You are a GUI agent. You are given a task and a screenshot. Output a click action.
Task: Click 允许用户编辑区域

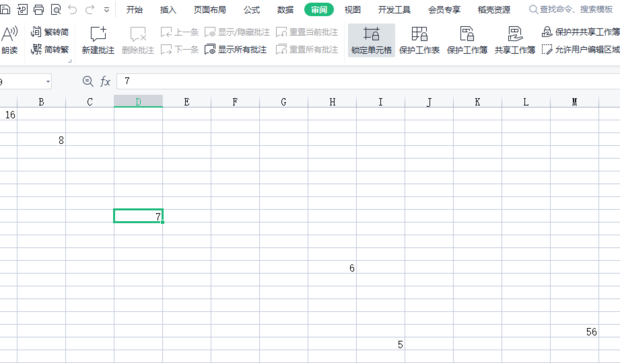click(580, 49)
